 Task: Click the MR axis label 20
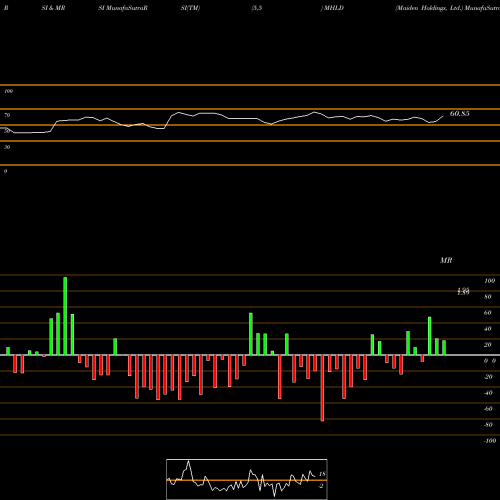pyautogui.click(x=488, y=345)
